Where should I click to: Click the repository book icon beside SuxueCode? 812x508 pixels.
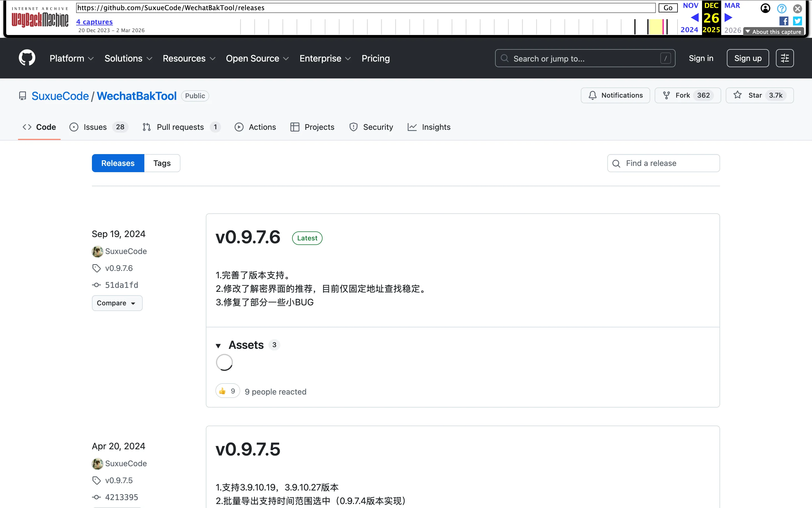click(x=23, y=96)
